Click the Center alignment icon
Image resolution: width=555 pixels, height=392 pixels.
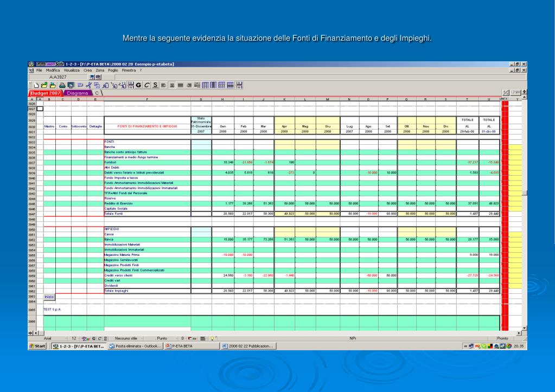[x=172, y=85]
